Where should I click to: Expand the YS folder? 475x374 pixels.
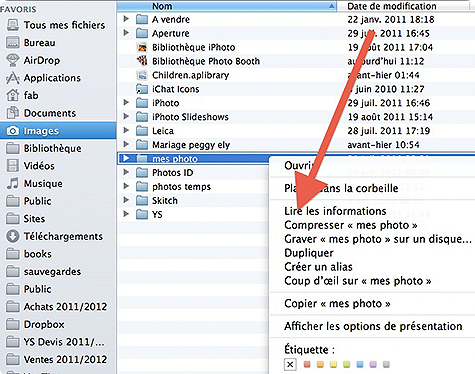(x=126, y=214)
